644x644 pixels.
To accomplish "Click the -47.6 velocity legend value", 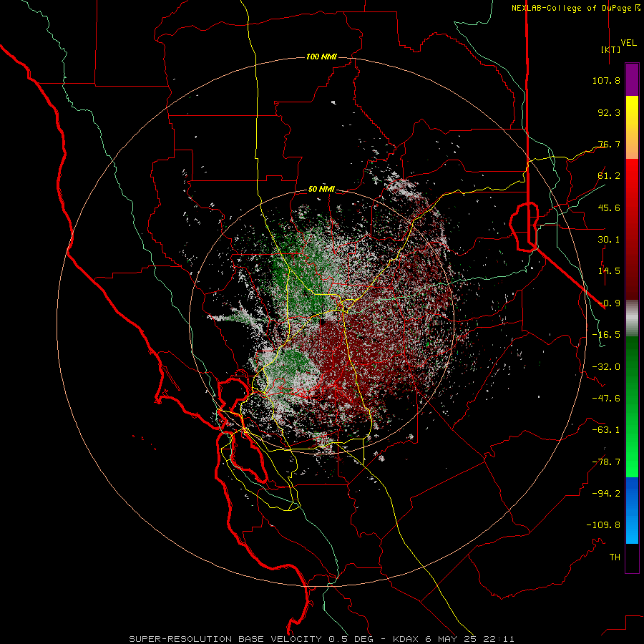I will click(606, 399).
